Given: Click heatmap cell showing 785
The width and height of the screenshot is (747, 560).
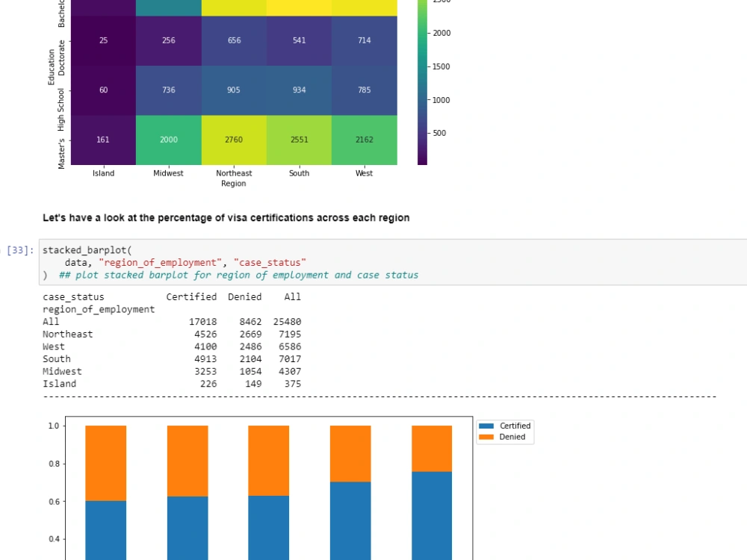Looking at the screenshot, I should pos(365,90).
